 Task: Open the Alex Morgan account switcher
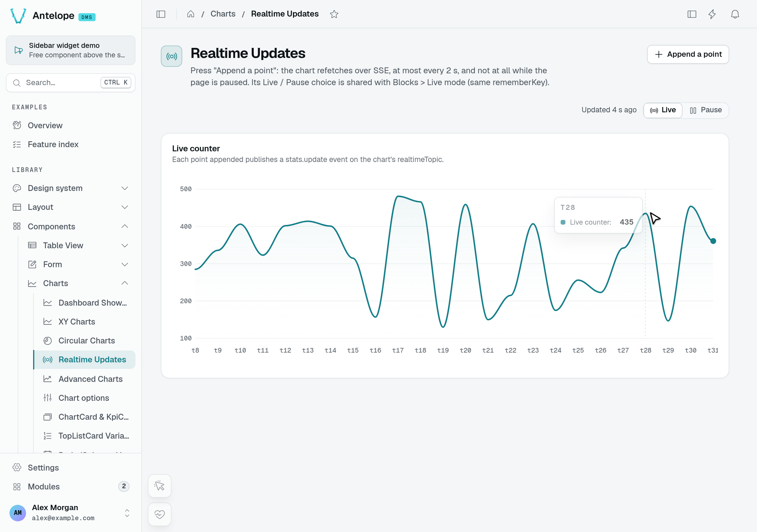(x=71, y=512)
